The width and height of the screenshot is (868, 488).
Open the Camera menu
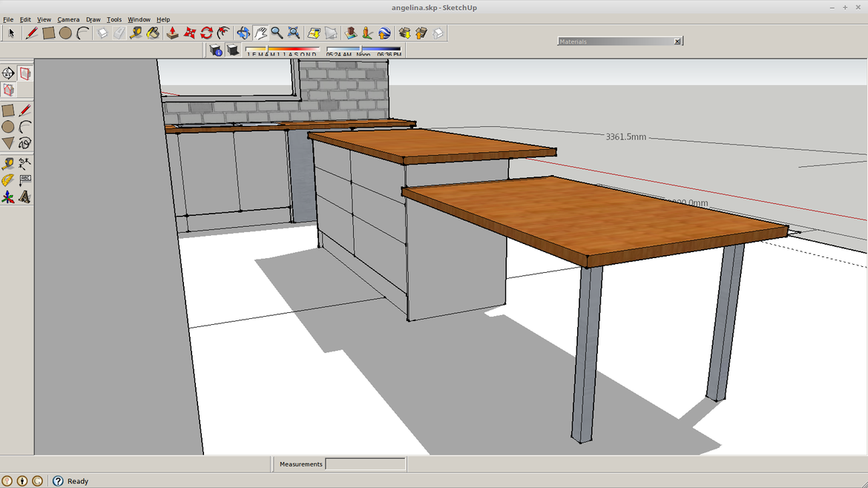68,19
